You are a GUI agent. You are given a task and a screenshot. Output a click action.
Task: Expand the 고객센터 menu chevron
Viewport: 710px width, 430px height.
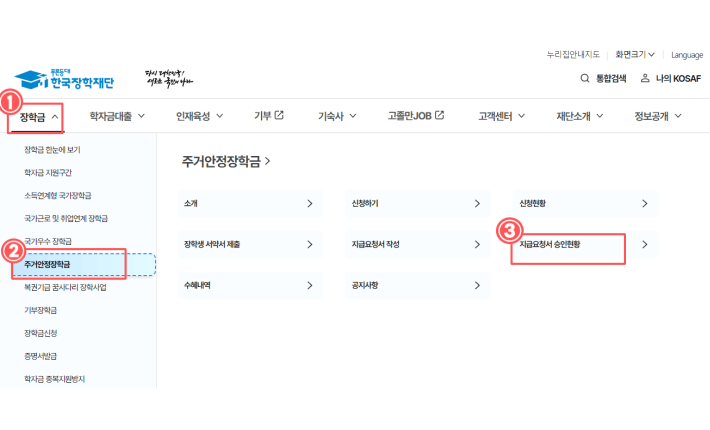pos(521,116)
